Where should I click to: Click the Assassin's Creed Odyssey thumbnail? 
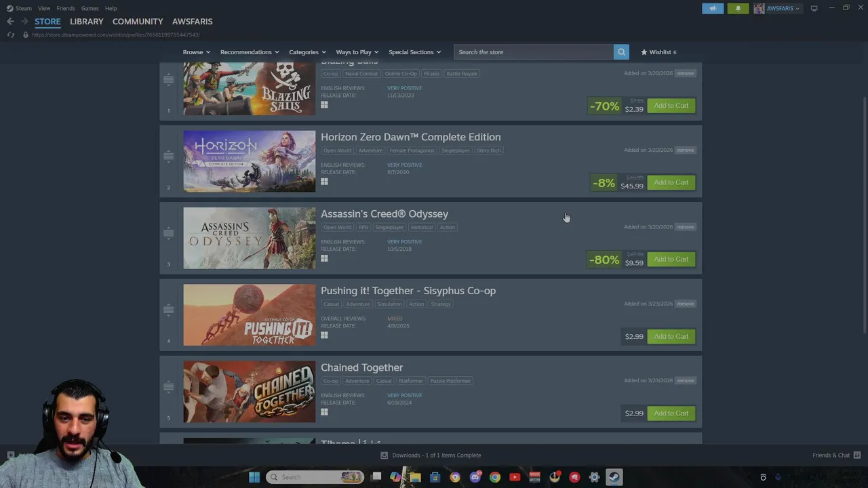pos(249,238)
